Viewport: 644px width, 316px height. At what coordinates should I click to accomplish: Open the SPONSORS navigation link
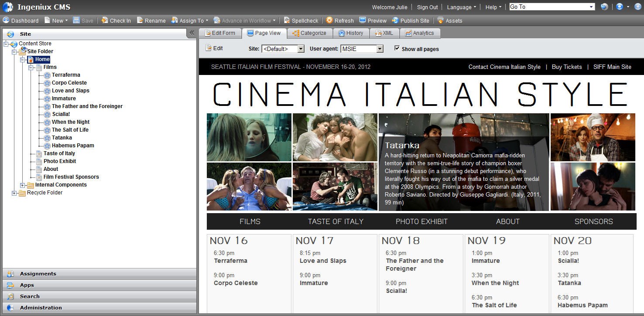pyautogui.click(x=593, y=221)
